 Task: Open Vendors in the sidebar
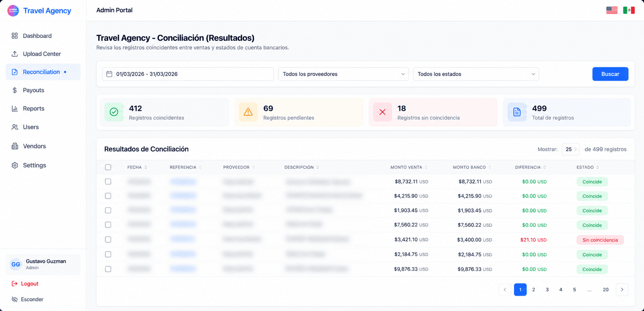(43, 146)
